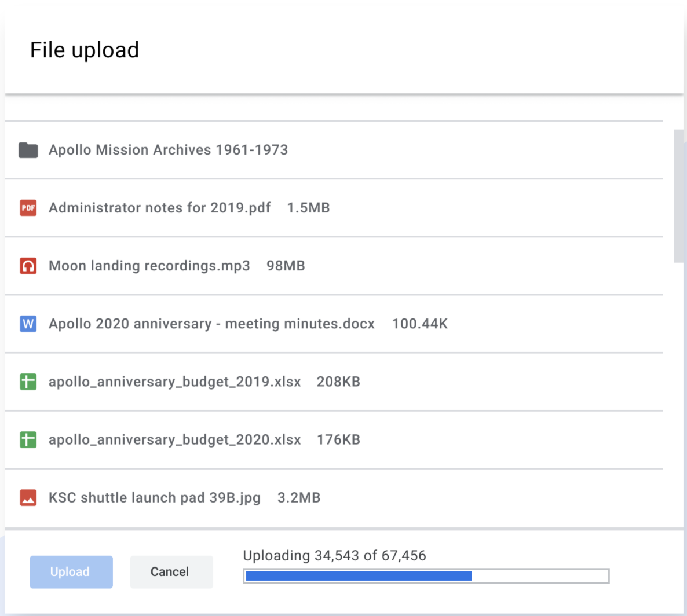
Task: Select Administrator notes for 2019.pdf
Action: [159, 208]
